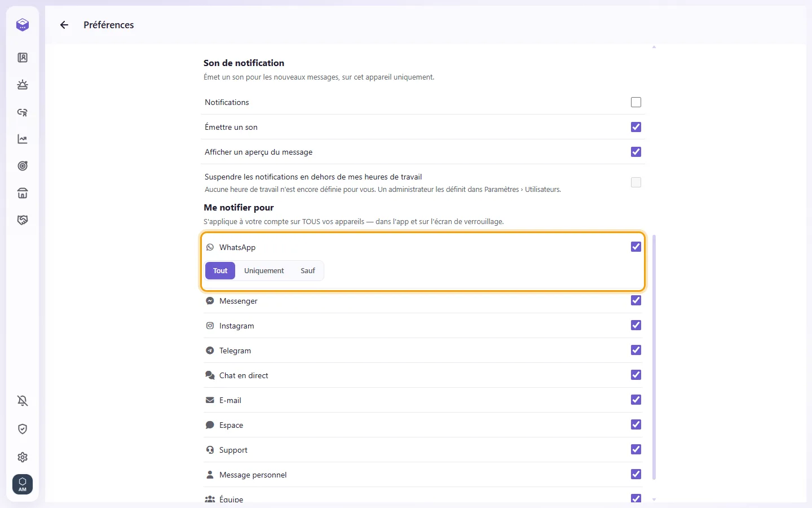Open the shield check icon in sidebar
812x508 pixels.
pyautogui.click(x=23, y=429)
